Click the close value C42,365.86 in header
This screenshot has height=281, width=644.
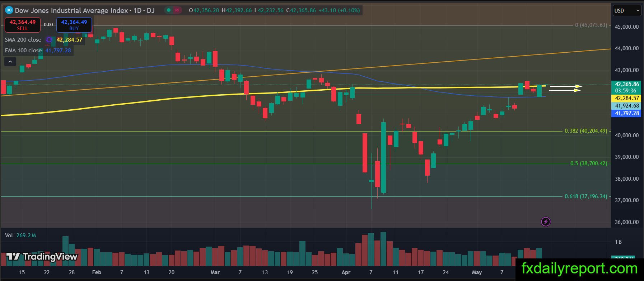(x=301, y=10)
